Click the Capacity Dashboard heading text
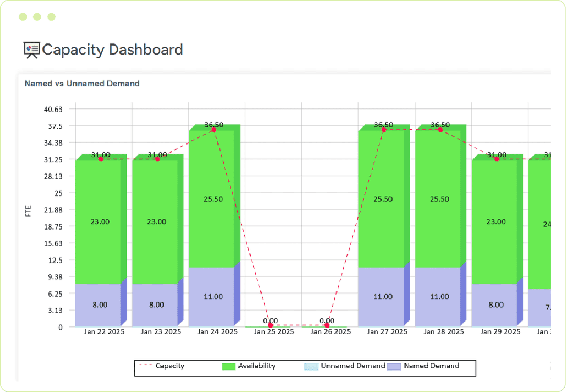 (113, 50)
